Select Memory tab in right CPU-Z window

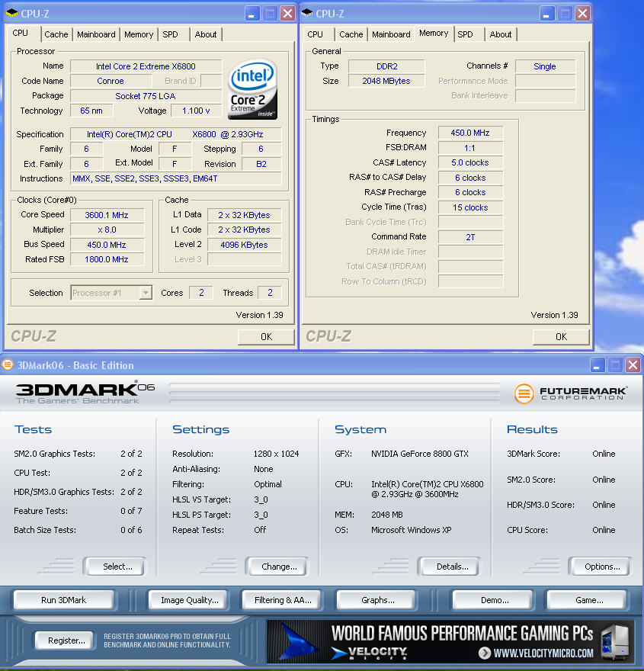434,33
